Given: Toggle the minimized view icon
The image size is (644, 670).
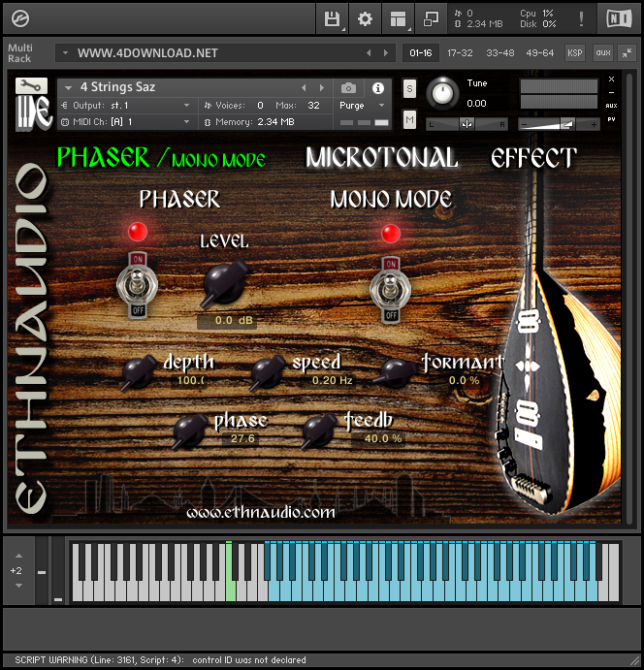Looking at the screenshot, I should [x=431, y=18].
